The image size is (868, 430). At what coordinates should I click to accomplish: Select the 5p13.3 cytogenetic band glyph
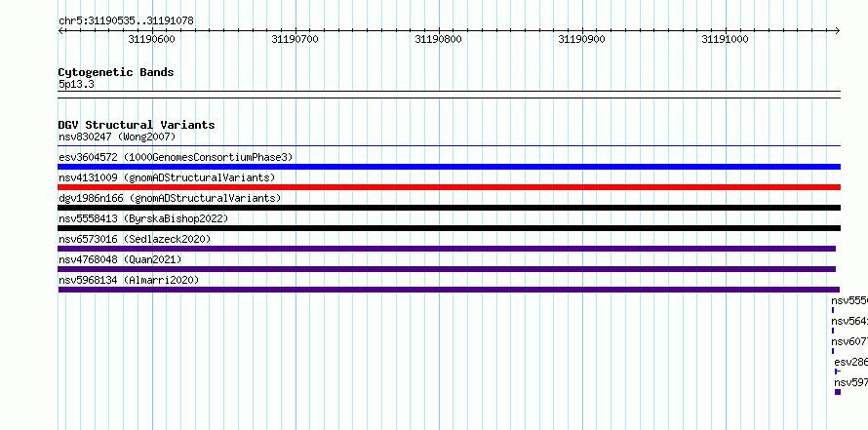pos(450,95)
